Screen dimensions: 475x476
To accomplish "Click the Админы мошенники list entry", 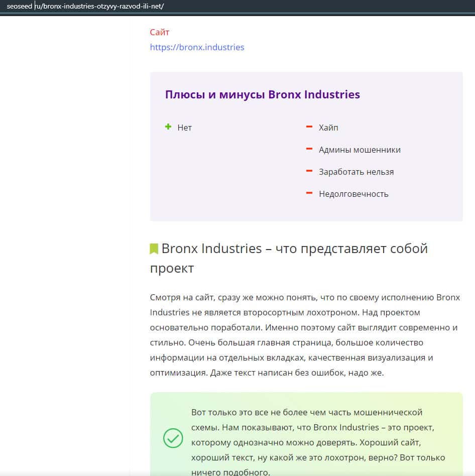I will tap(360, 150).
